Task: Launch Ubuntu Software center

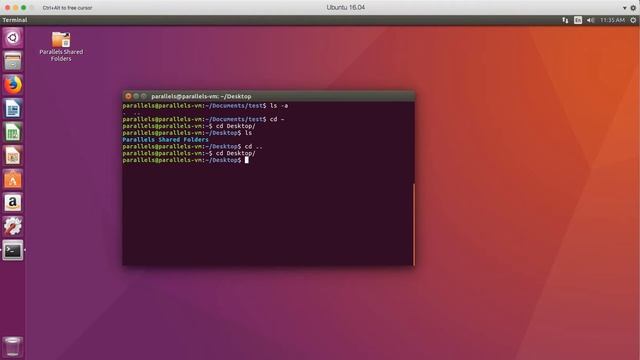Action: 13,179
